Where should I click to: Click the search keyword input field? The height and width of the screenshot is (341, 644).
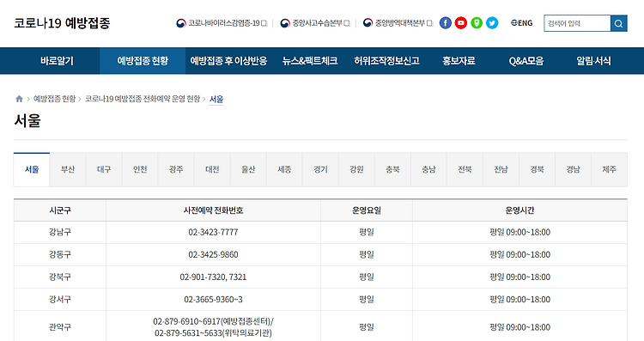[x=577, y=23]
